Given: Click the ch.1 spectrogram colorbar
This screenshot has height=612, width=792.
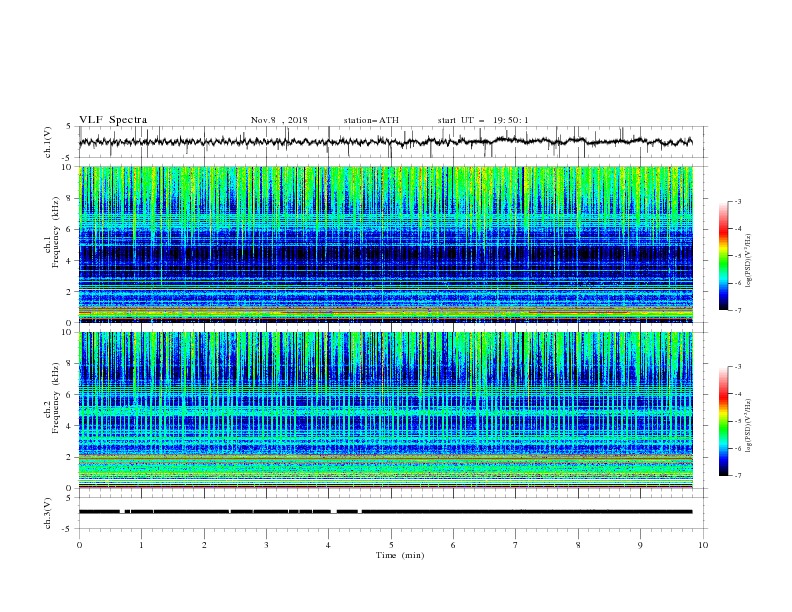Looking at the screenshot, I should click(723, 256).
